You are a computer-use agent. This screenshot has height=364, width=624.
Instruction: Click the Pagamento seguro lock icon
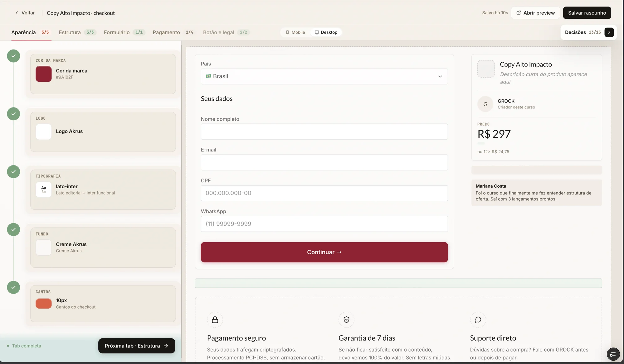coord(215,320)
